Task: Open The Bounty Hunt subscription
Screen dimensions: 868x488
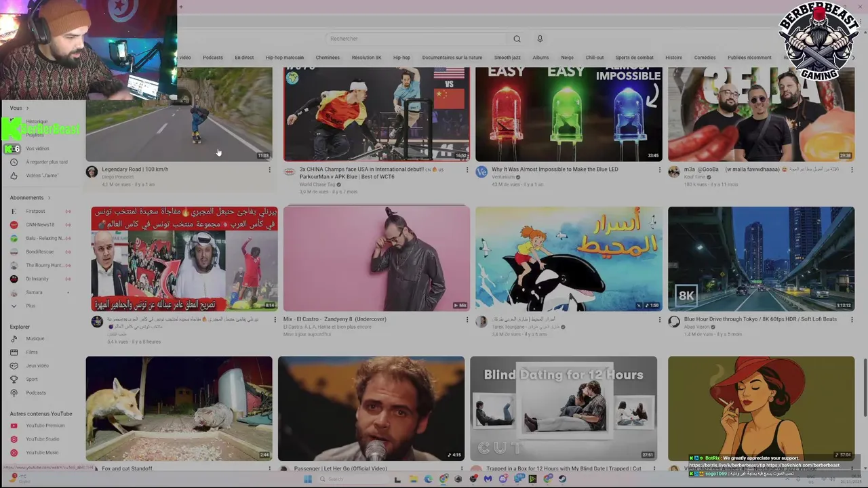Action: click(44, 266)
